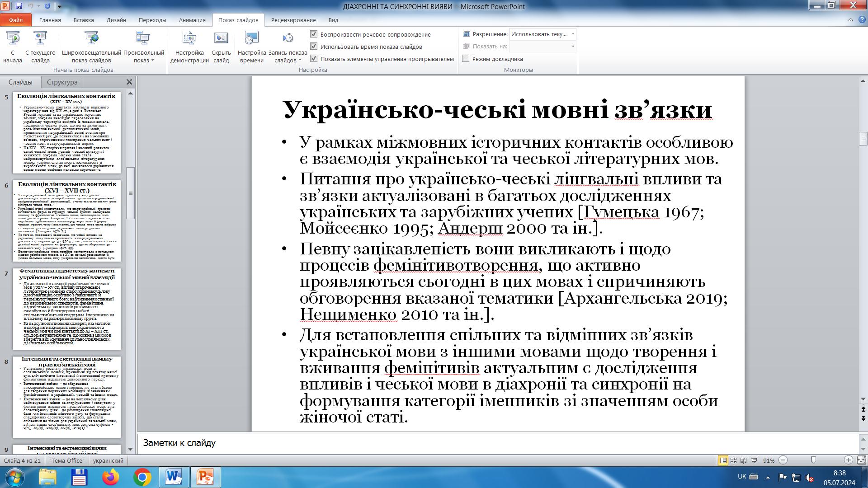Switch to Структура outline tab
This screenshot has height=488, width=868.
pyautogui.click(x=62, y=82)
